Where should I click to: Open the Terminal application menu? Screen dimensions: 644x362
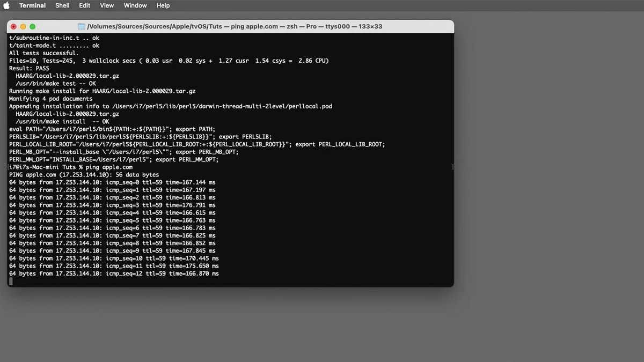pyautogui.click(x=32, y=5)
